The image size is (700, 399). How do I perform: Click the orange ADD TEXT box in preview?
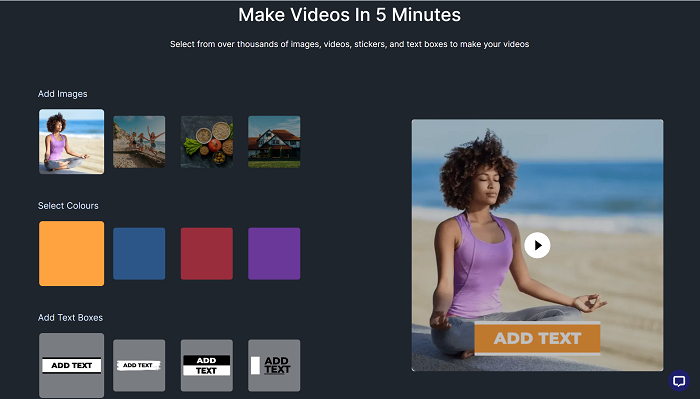click(537, 338)
